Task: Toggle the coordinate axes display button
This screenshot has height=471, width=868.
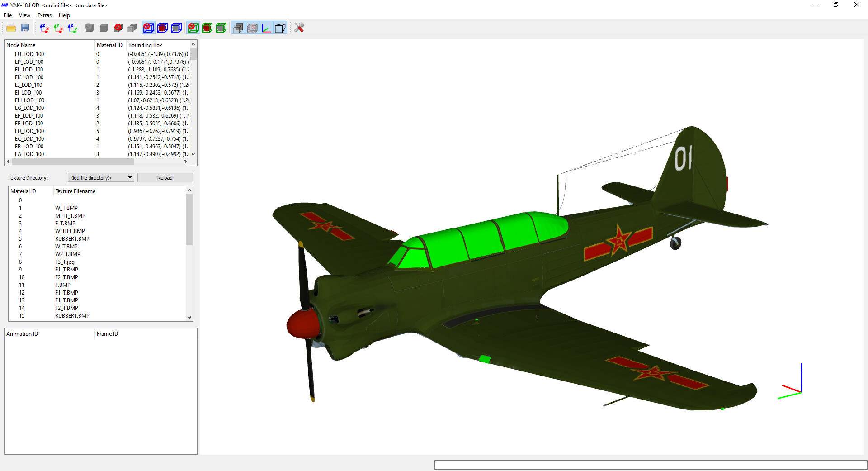Action: point(266,28)
